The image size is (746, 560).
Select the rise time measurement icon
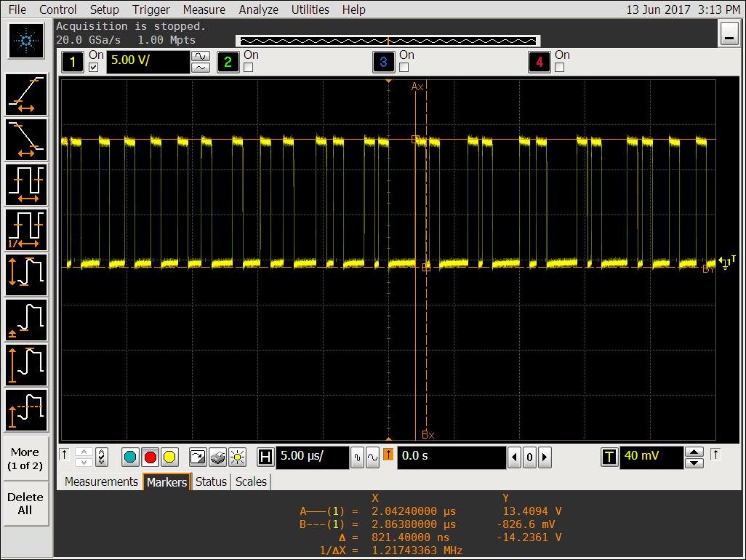(x=26, y=95)
